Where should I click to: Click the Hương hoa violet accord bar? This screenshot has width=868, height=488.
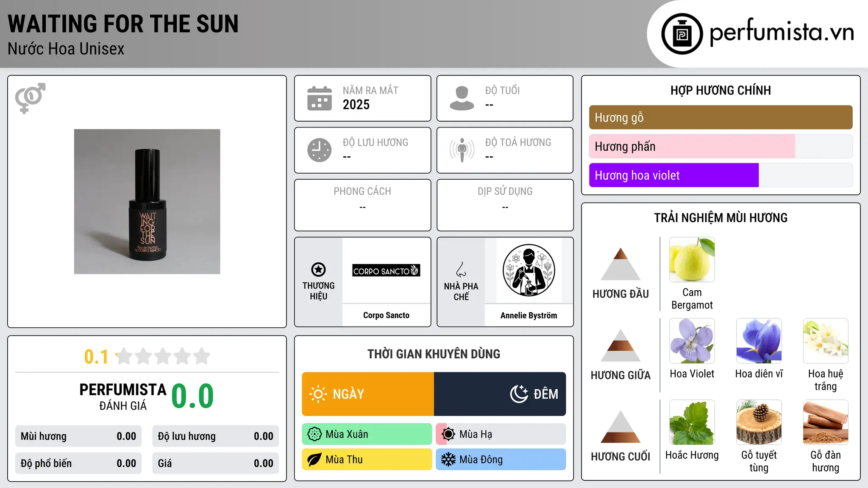point(721,175)
